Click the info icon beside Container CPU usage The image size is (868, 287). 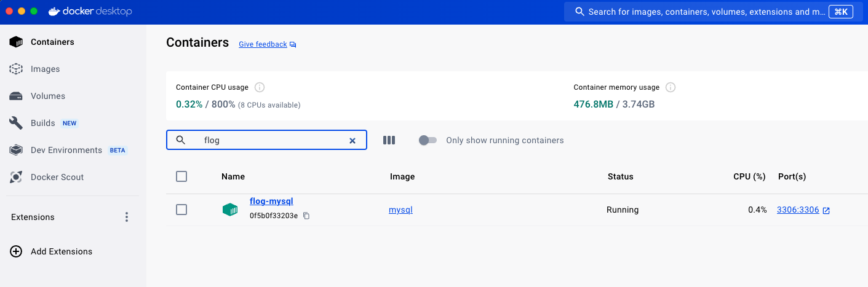click(x=260, y=87)
